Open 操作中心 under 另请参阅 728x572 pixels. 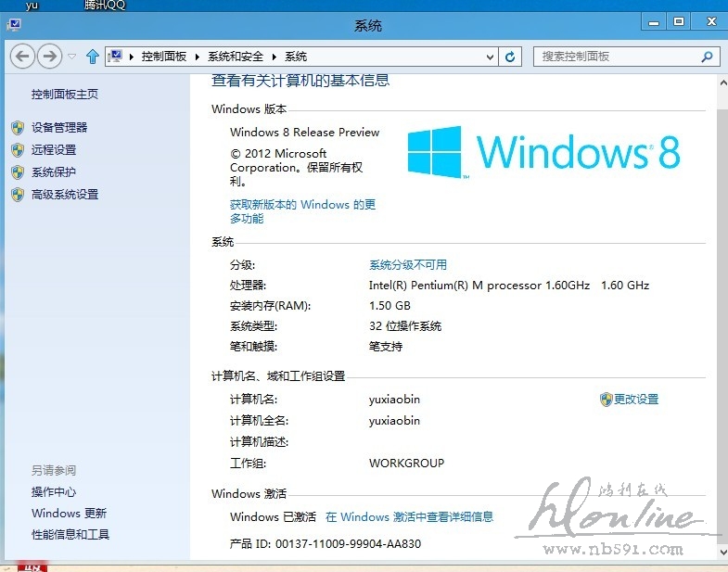(x=54, y=491)
